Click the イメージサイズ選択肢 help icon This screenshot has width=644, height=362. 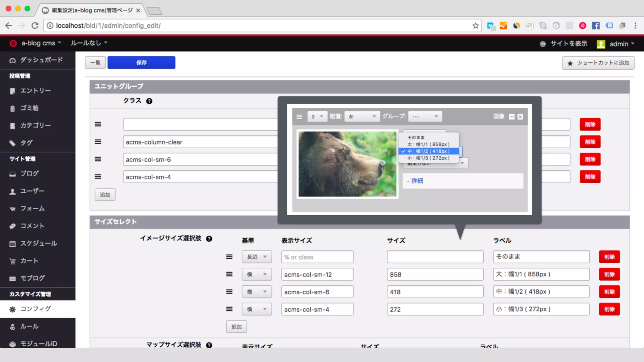[209, 239]
